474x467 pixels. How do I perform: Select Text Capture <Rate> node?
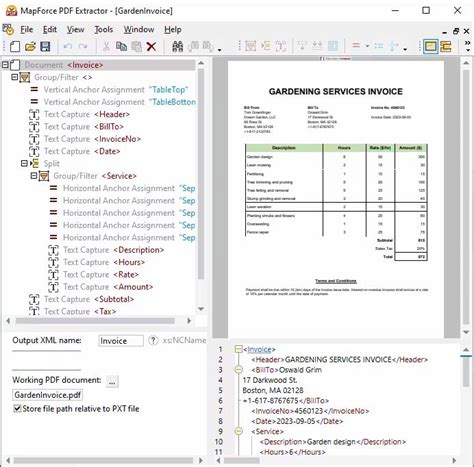[x=93, y=275]
